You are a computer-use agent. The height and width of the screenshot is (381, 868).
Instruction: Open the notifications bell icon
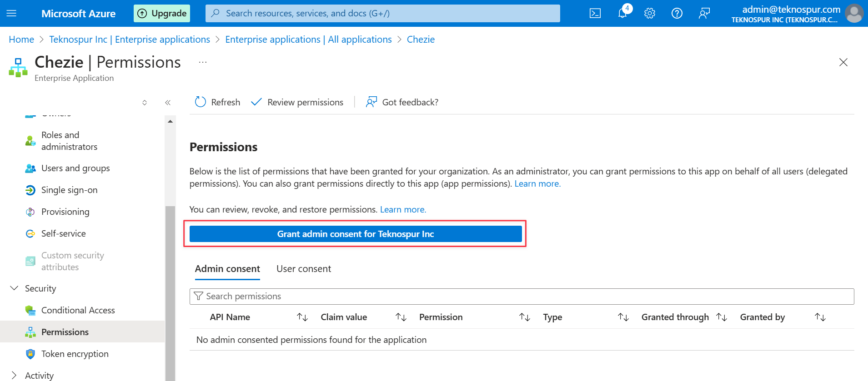[622, 13]
